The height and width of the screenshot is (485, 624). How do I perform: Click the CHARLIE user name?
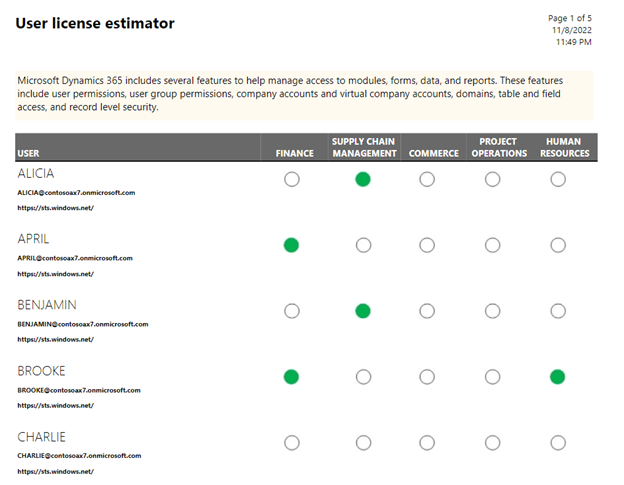tap(41, 437)
